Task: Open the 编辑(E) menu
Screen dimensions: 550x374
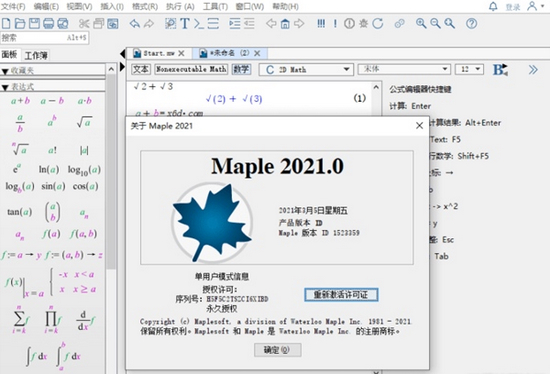Action: tap(46, 6)
